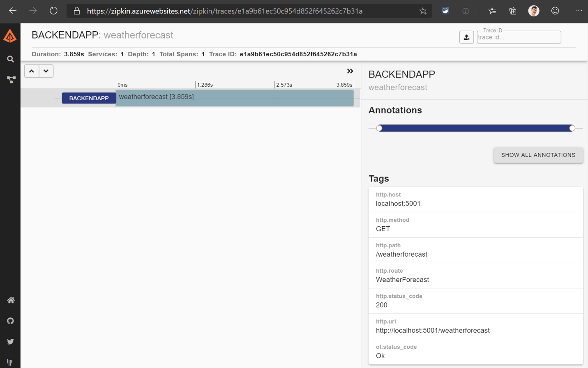Open the Twitter icon in sidebar
Viewport: 588px width, 368px height.
tap(11, 341)
